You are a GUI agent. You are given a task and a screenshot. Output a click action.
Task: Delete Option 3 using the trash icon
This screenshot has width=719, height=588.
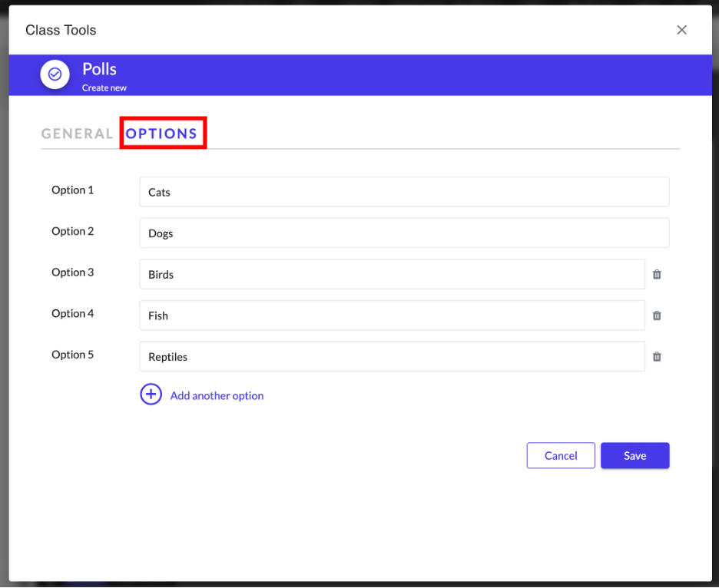tap(657, 274)
